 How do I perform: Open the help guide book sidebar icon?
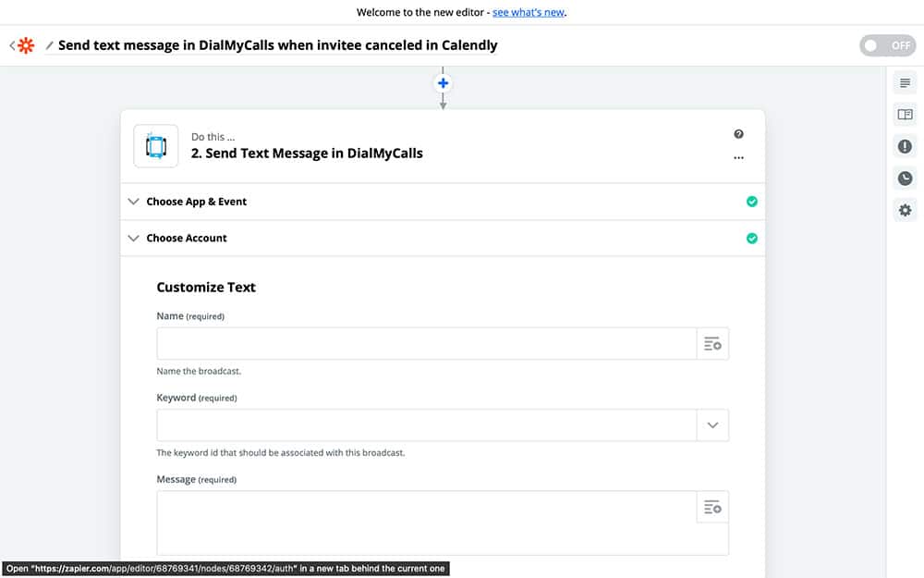[905, 115]
